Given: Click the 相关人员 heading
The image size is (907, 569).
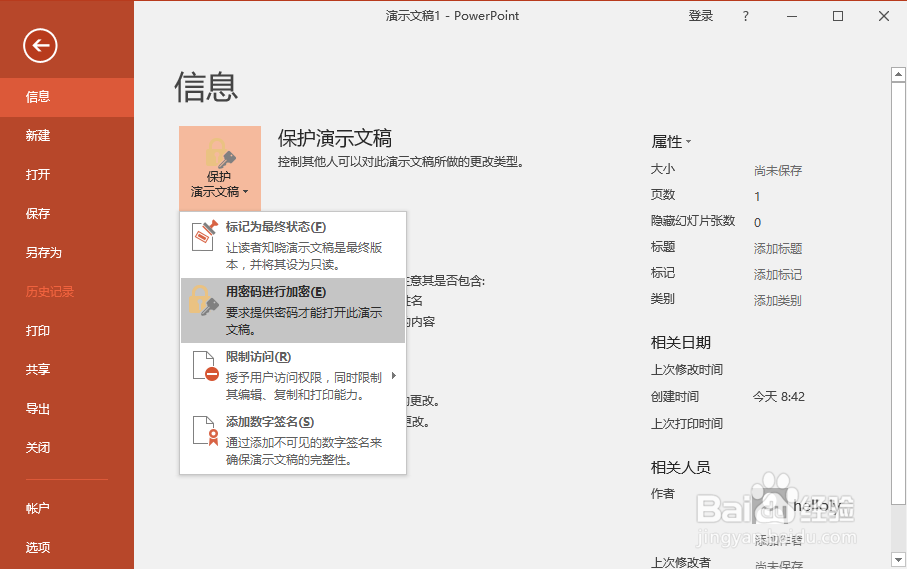Looking at the screenshot, I should point(680,467).
